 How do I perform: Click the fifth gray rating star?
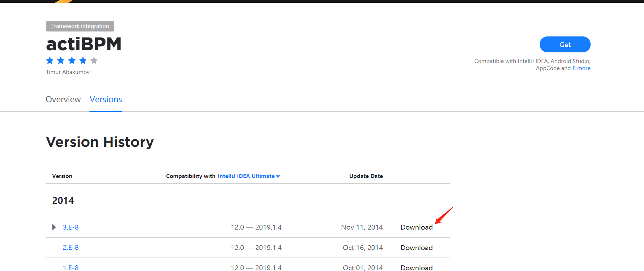pos(94,60)
